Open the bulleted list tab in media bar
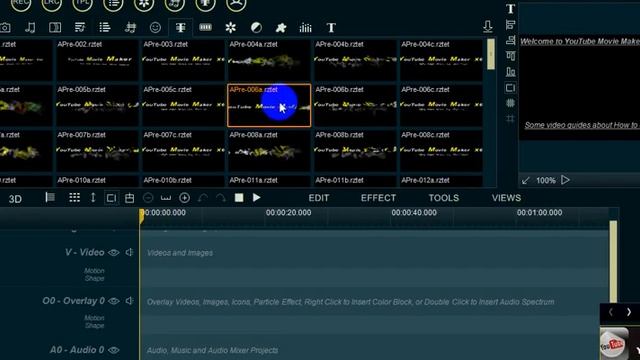This screenshot has height=360, width=640. 105,28
